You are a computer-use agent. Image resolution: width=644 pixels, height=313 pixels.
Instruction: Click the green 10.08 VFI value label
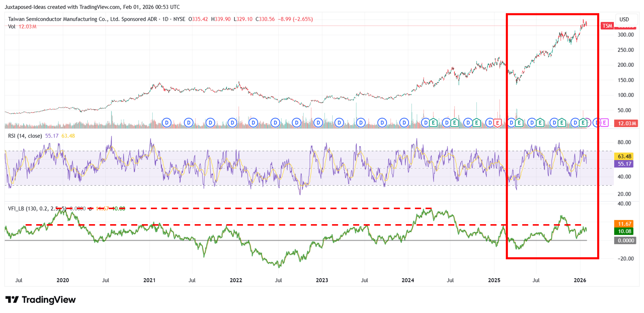[624, 231]
